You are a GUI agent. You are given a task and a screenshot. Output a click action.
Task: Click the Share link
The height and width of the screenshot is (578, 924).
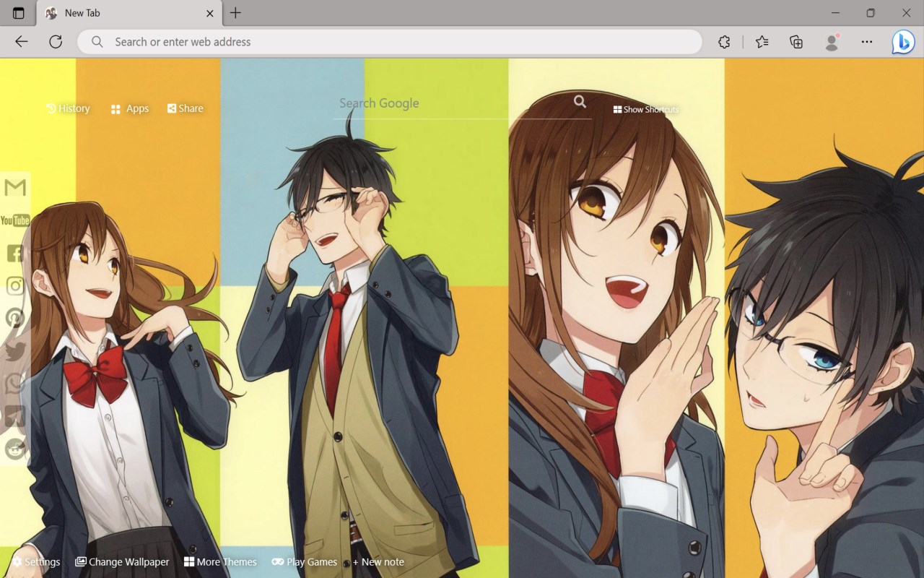[x=186, y=108]
